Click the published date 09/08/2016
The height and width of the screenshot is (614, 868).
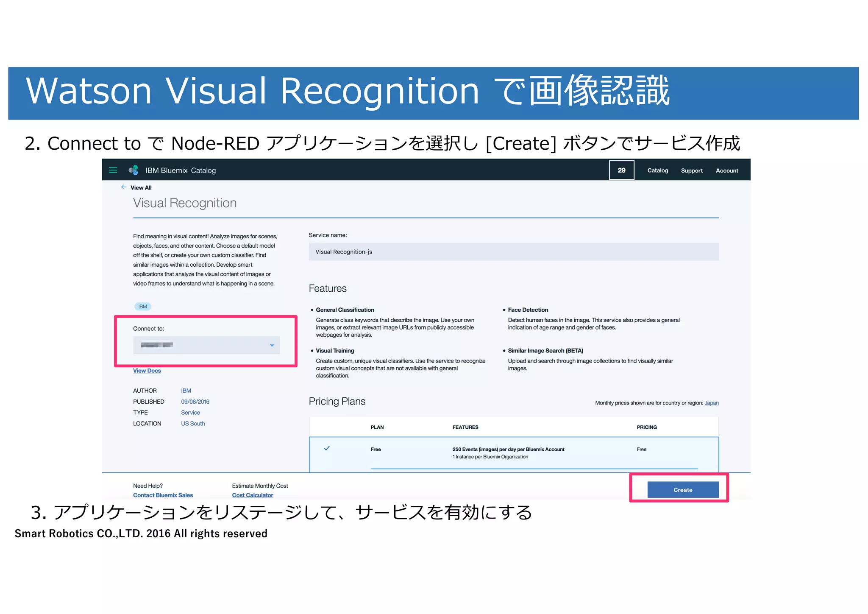pos(195,402)
